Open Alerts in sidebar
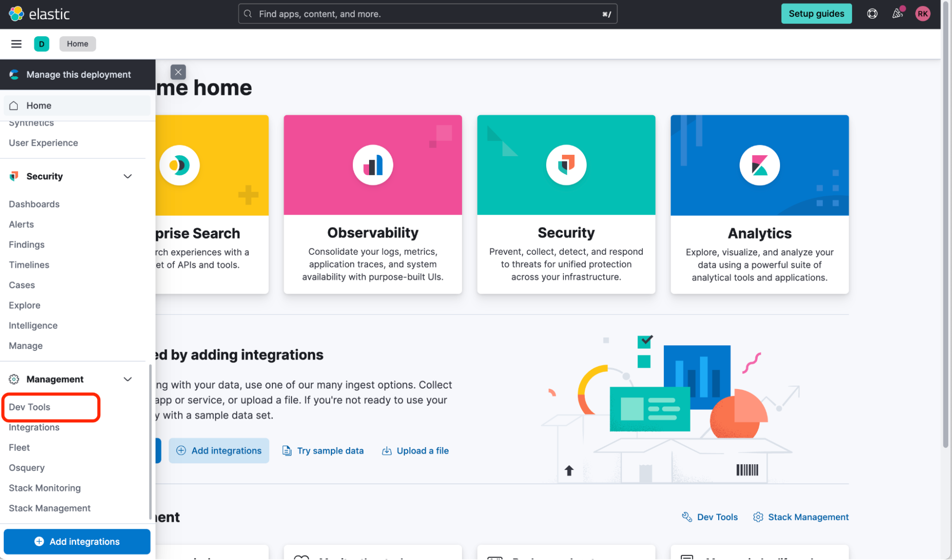The width and height of the screenshot is (952, 560). point(21,224)
